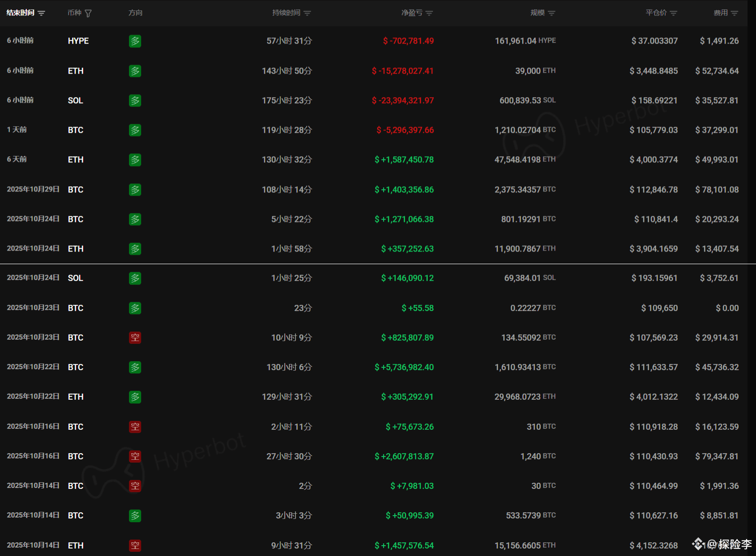Select the date 2025年10月29日
The height and width of the screenshot is (556, 756).
pos(33,189)
